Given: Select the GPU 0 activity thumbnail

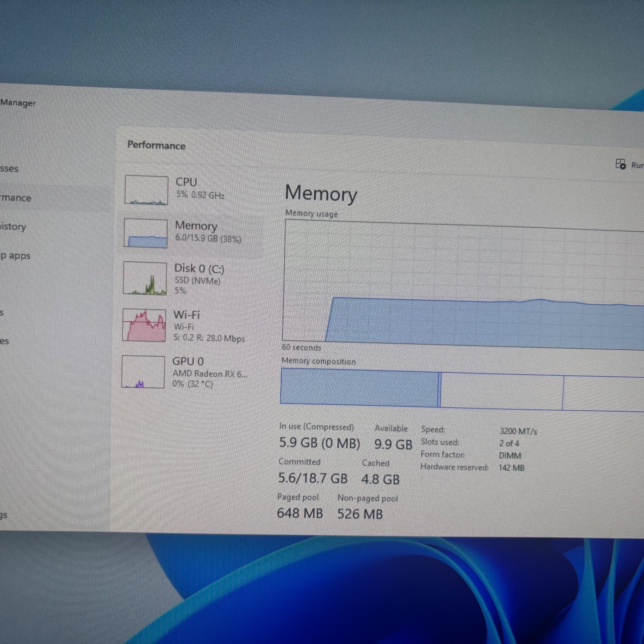Looking at the screenshot, I should point(143,372).
